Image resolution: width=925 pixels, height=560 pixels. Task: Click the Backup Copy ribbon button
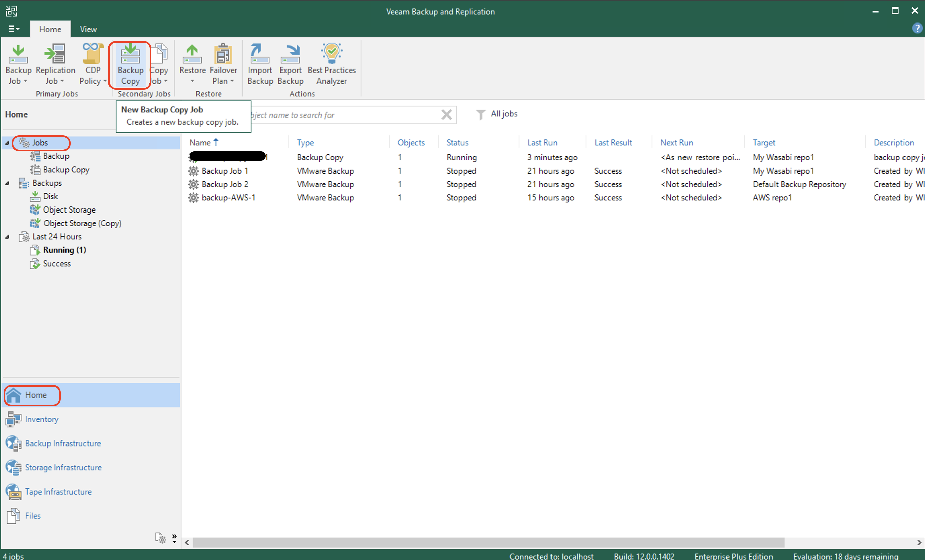click(130, 64)
